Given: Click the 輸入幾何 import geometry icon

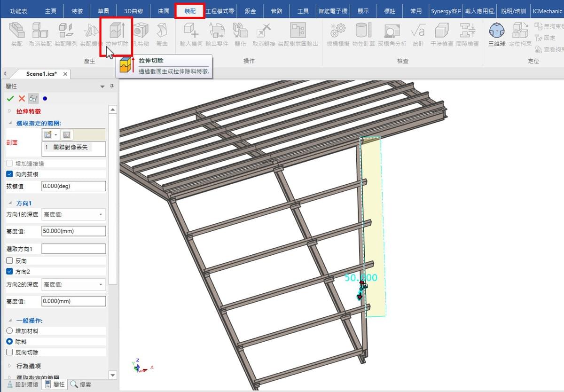Looking at the screenshot, I should click(191, 31).
